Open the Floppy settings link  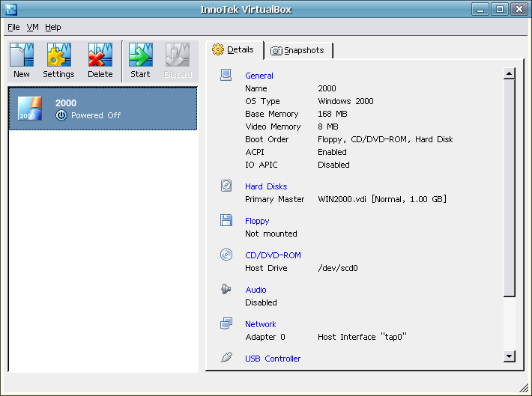tap(257, 221)
